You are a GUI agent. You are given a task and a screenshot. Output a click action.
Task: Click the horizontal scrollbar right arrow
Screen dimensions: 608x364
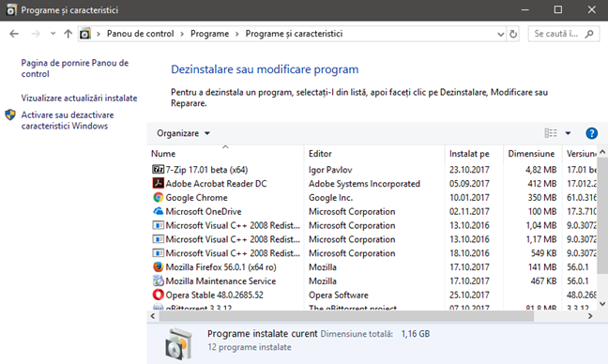click(590, 316)
